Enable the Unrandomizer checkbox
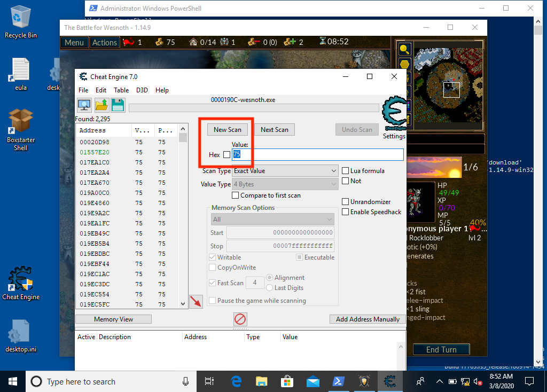The width and height of the screenshot is (547, 392). pyautogui.click(x=346, y=201)
